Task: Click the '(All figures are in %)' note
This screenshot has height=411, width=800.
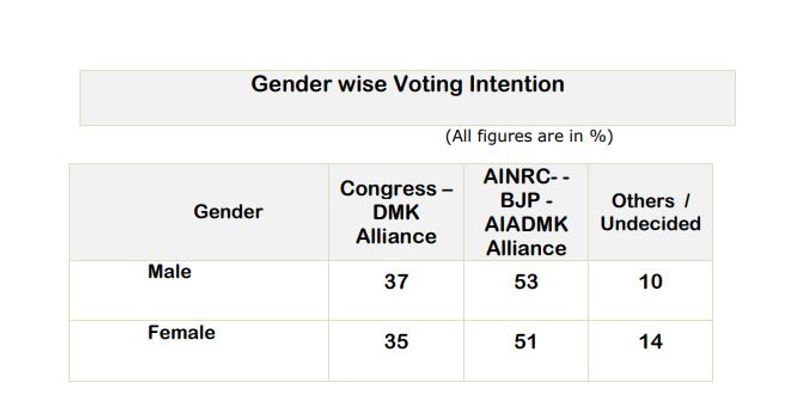Action: [528, 136]
